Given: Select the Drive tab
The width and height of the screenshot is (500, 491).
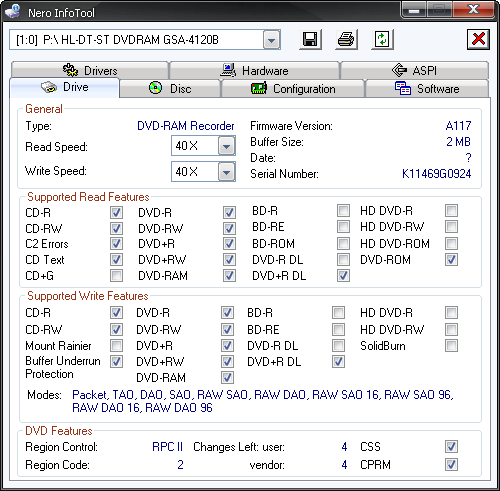Looking at the screenshot, I should (x=65, y=87).
